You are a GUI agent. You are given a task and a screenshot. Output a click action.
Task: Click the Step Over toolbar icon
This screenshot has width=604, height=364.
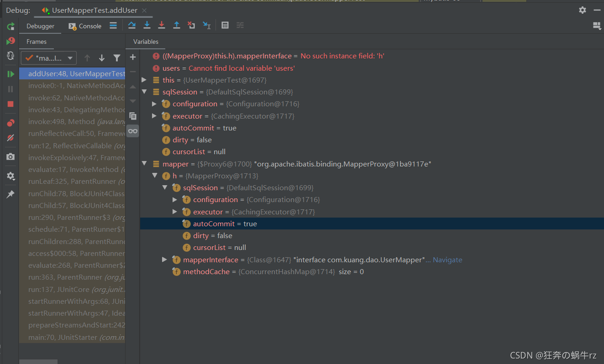pos(132,26)
